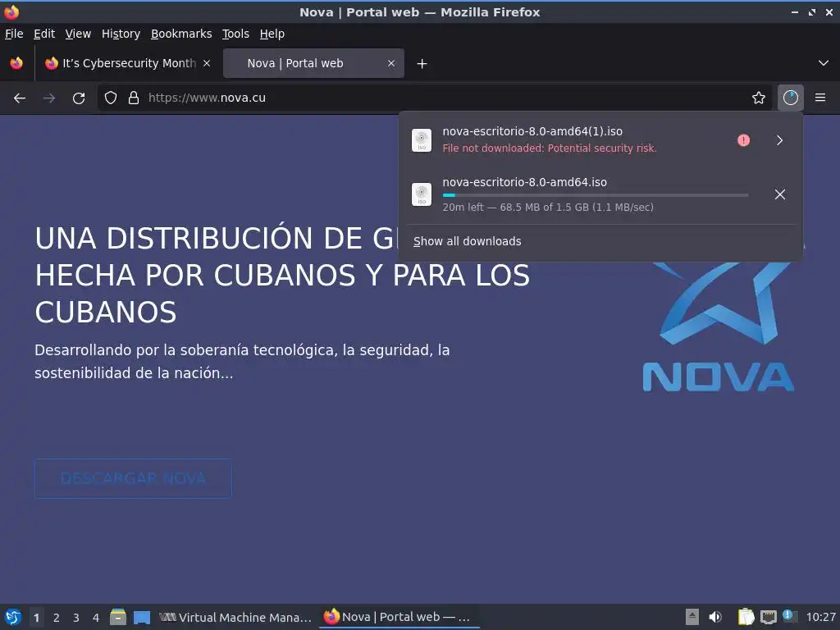840x630 pixels.
Task: Click the show desktop taskbar icon
Action: (142, 617)
